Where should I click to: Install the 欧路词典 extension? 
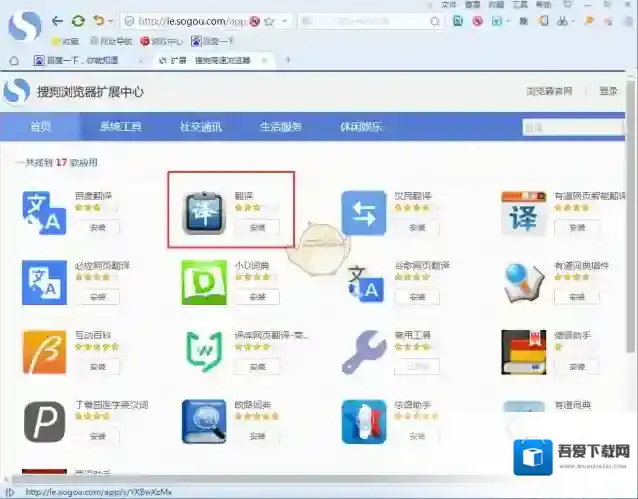coord(257,436)
